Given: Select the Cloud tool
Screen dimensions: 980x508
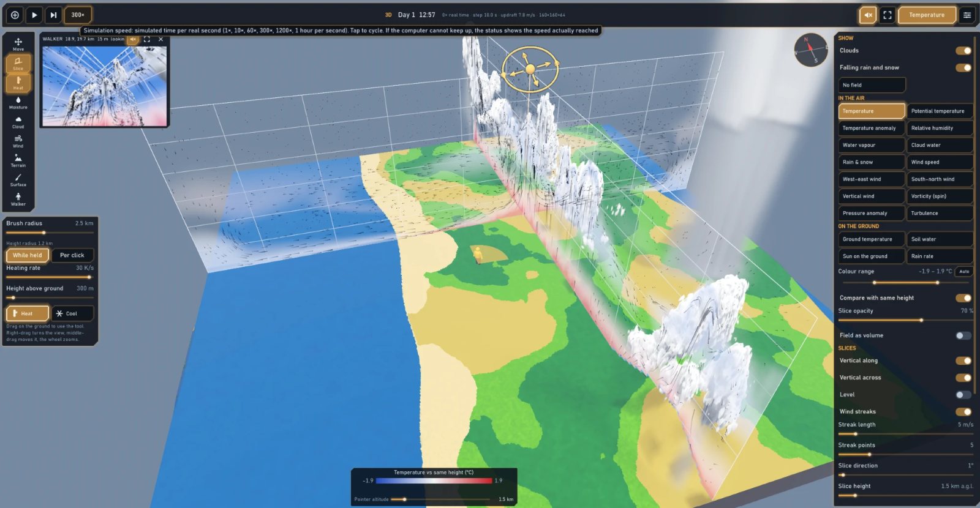Looking at the screenshot, I should pyautogui.click(x=18, y=122).
